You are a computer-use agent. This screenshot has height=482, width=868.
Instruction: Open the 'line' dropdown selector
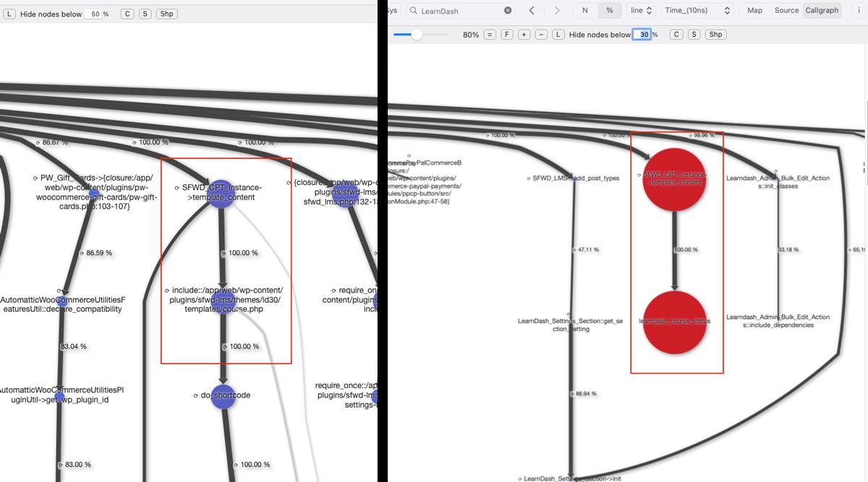point(641,11)
